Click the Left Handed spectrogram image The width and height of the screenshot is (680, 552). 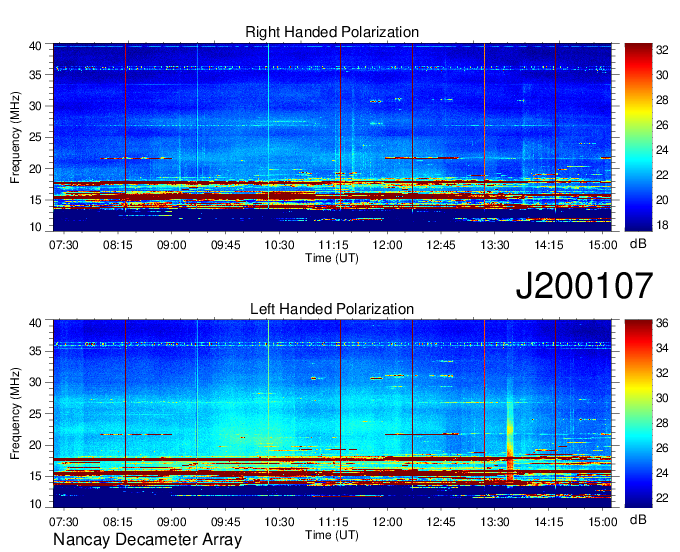point(332,414)
